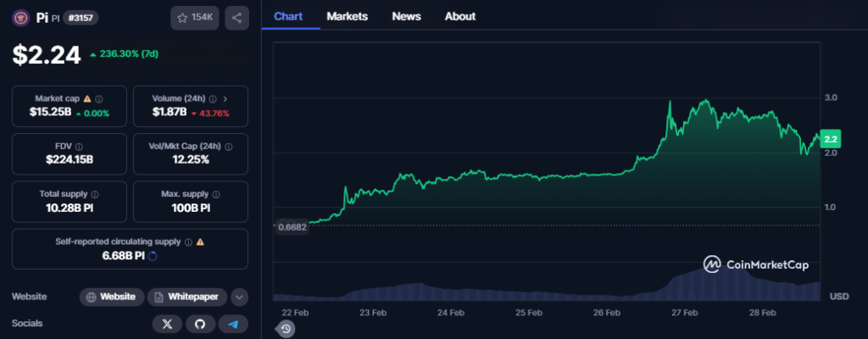Click the 1.0 price axis label

point(831,207)
